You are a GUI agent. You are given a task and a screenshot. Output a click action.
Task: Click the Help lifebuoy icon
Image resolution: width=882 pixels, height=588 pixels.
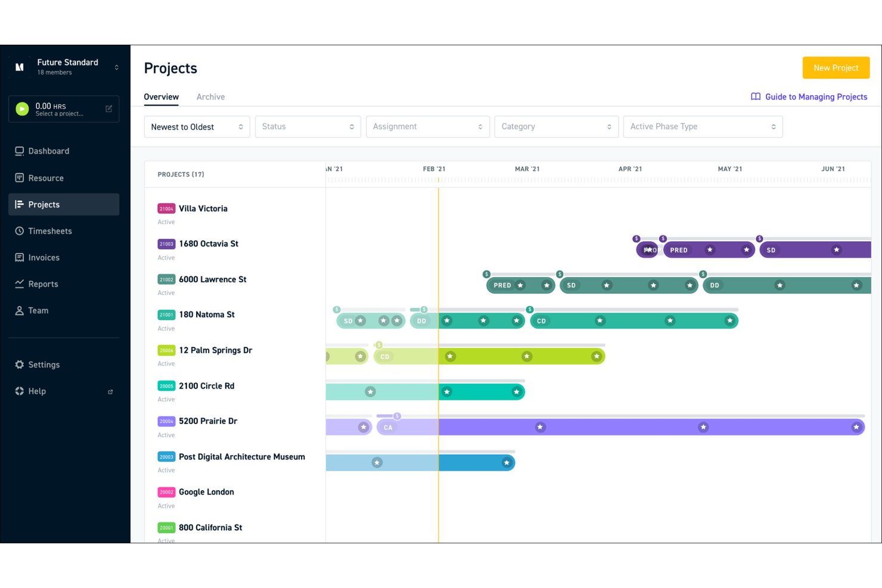click(20, 391)
